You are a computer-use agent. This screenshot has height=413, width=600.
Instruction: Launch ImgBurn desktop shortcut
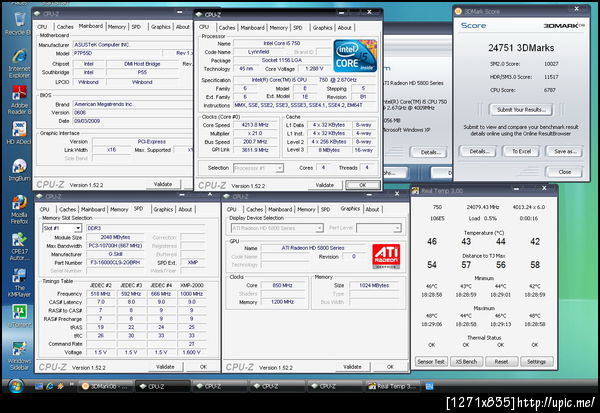click(x=19, y=170)
